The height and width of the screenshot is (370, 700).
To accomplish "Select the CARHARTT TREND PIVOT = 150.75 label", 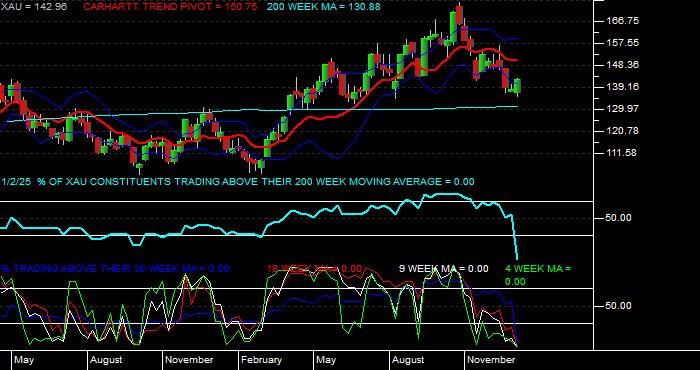I will [171, 7].
